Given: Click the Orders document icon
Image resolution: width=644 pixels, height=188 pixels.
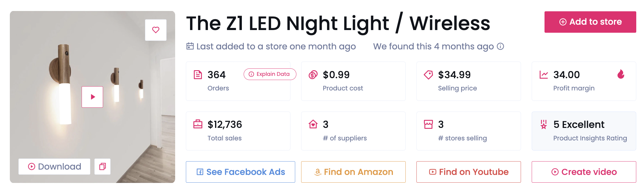Looking at the screenshot, I should point(197,75).
